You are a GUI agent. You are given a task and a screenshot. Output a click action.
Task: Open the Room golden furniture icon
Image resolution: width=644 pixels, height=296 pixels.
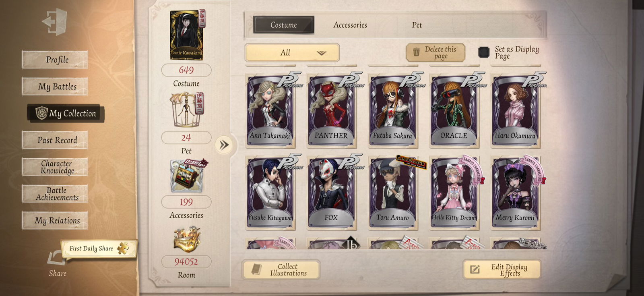186,239
